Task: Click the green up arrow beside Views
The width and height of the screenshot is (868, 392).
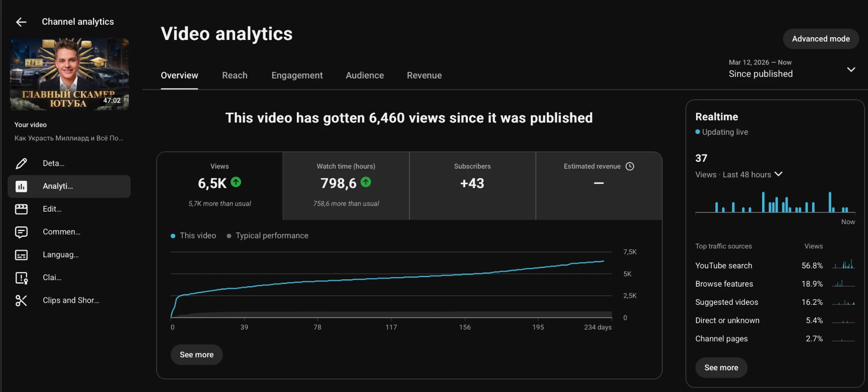Action: coord(236,182)
